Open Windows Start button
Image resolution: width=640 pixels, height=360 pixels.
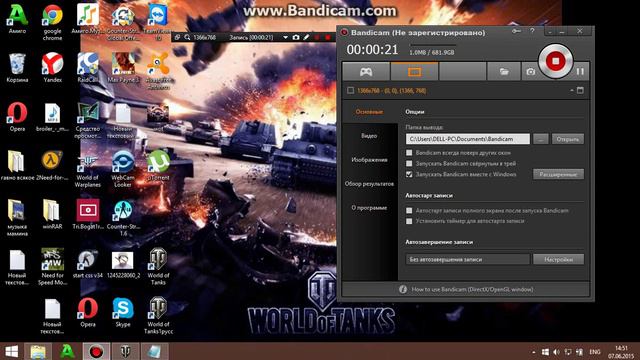(x=11, y=351)
